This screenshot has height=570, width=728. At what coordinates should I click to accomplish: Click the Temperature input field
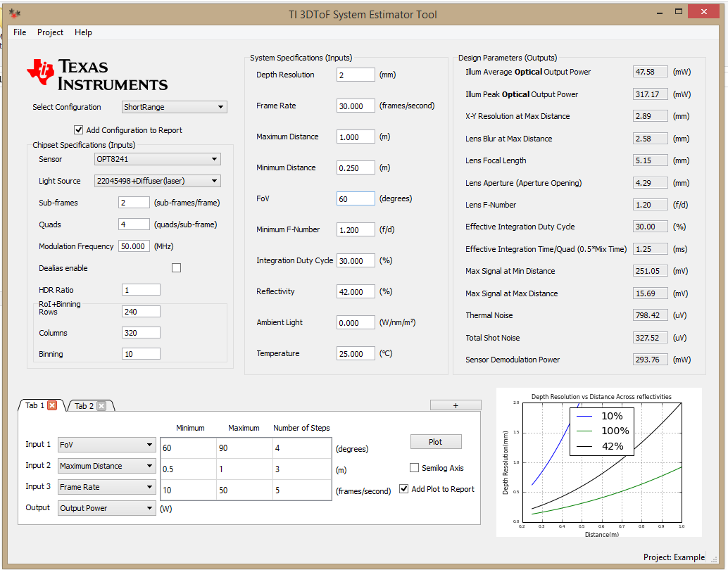(356, 353)
